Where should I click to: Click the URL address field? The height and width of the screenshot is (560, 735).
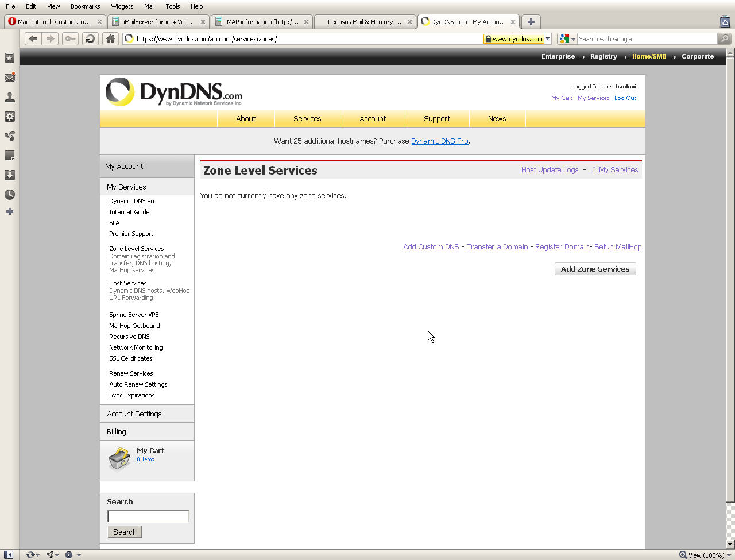point(309,39)
